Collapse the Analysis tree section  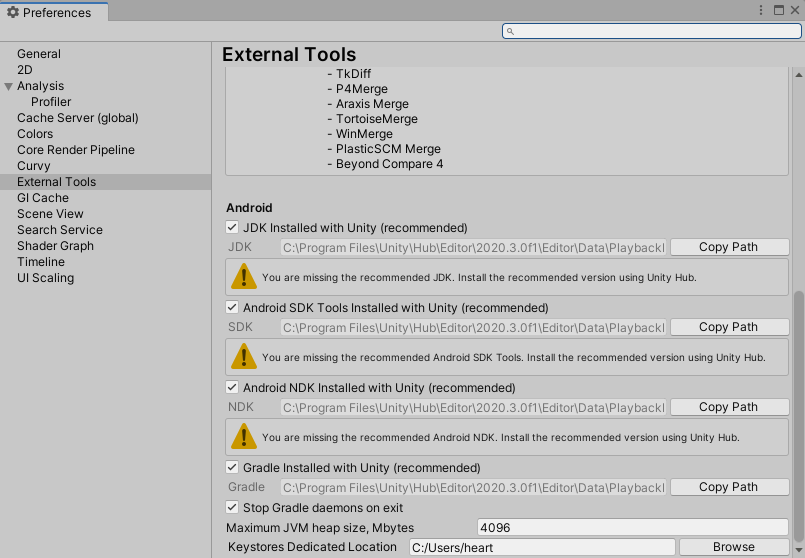tap(8, 86)
